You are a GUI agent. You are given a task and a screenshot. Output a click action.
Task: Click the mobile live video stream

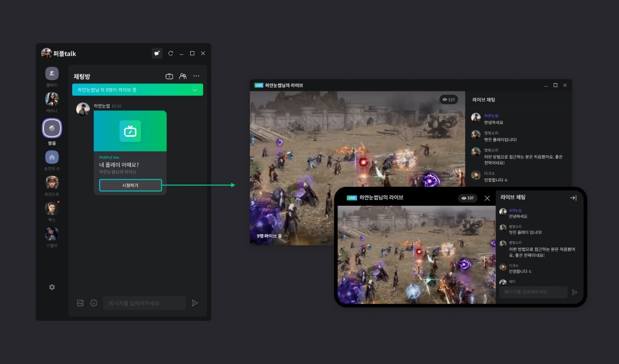416,255
